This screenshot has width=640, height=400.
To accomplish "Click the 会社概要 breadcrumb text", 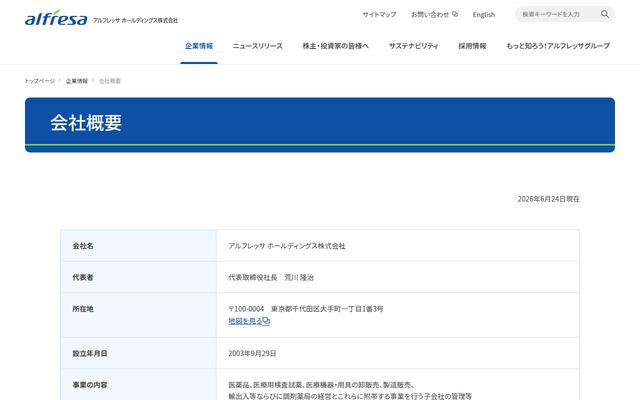I will pos(110,81).
